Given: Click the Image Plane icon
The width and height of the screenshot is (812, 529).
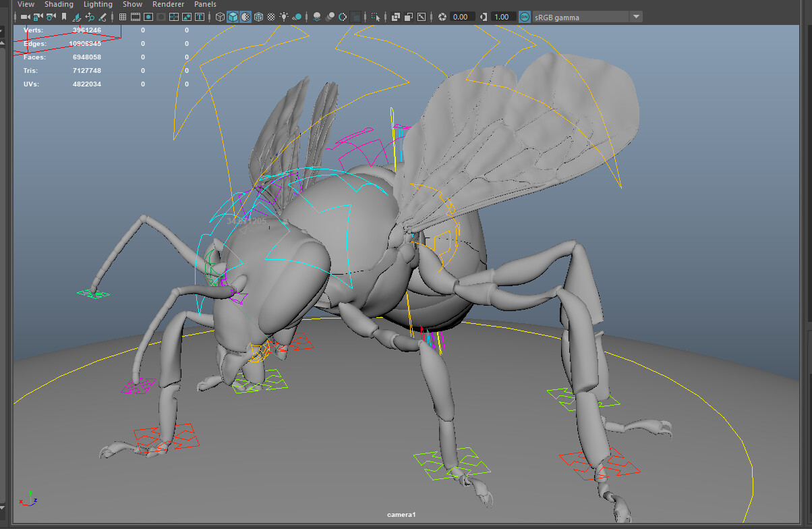Looking at the screenshot, I should coord(77,17).
